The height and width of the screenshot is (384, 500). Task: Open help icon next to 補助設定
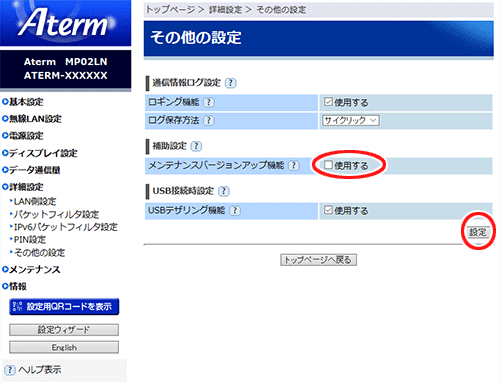point(196,146)
